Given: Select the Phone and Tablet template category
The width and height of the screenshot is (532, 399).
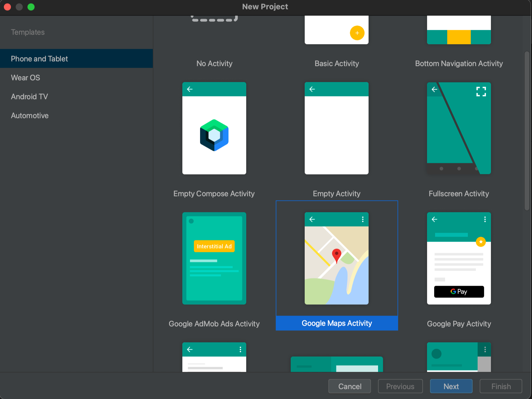Looking at the screenshot, I should [x=76, y=59].
